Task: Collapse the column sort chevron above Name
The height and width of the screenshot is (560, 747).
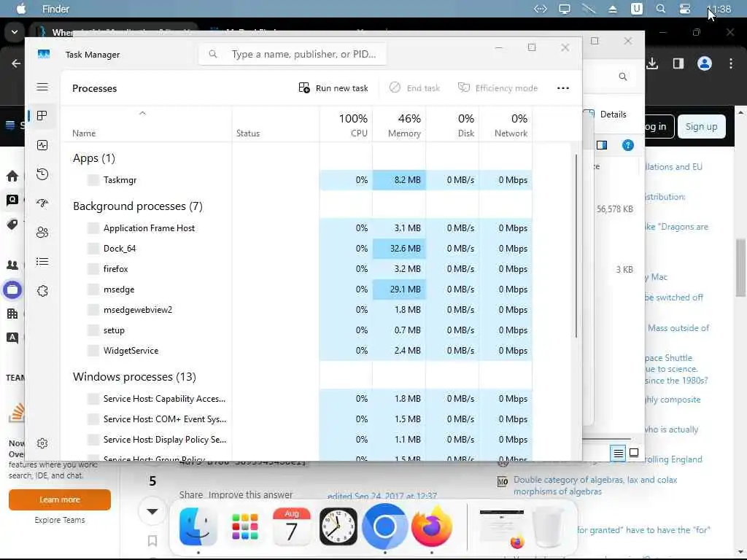Action: 142,113
